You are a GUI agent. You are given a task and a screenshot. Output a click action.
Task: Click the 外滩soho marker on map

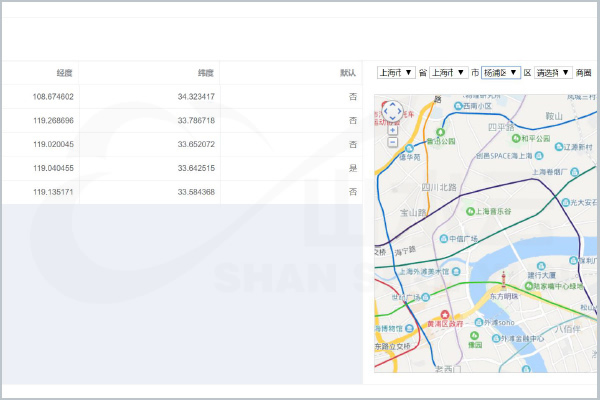point(481,322)
